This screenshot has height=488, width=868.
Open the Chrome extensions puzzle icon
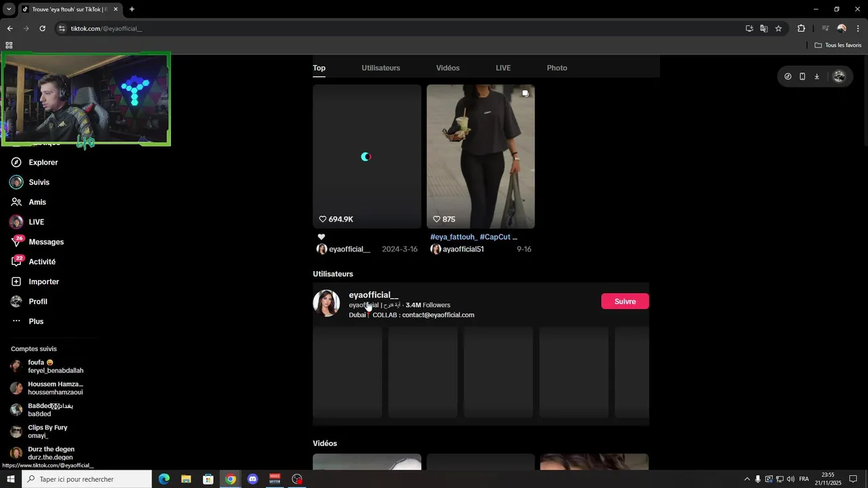pos(802,28)
